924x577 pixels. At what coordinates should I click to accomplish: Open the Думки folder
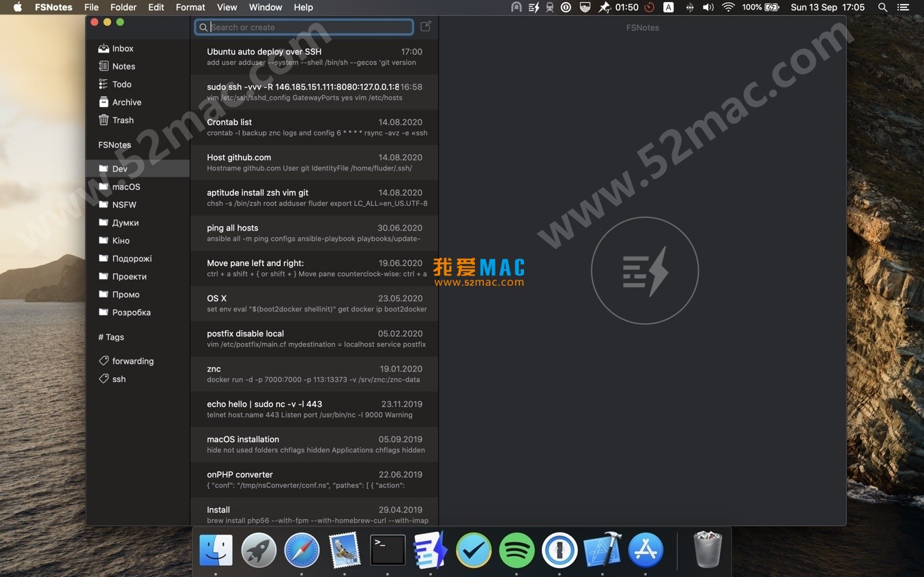pos(137,222)
